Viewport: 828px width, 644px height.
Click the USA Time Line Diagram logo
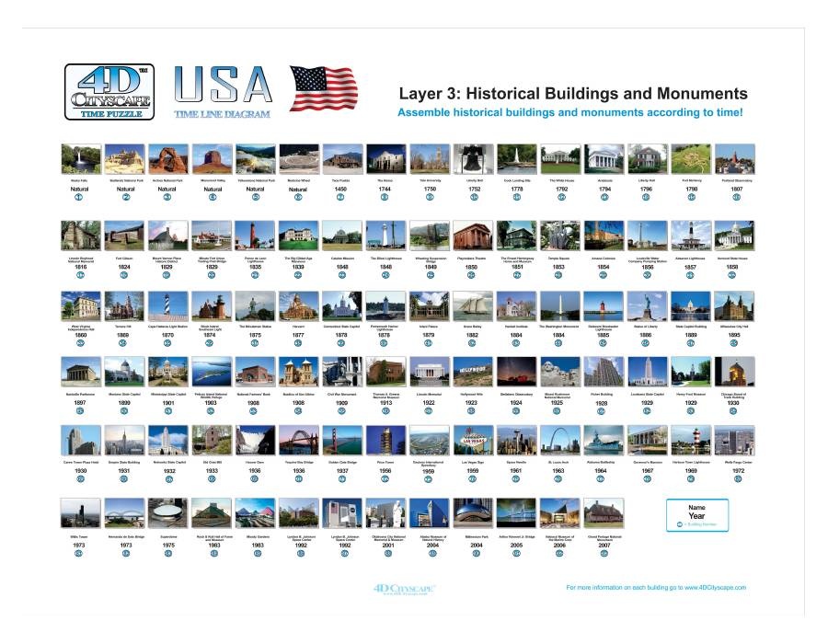tap(223, 91)
